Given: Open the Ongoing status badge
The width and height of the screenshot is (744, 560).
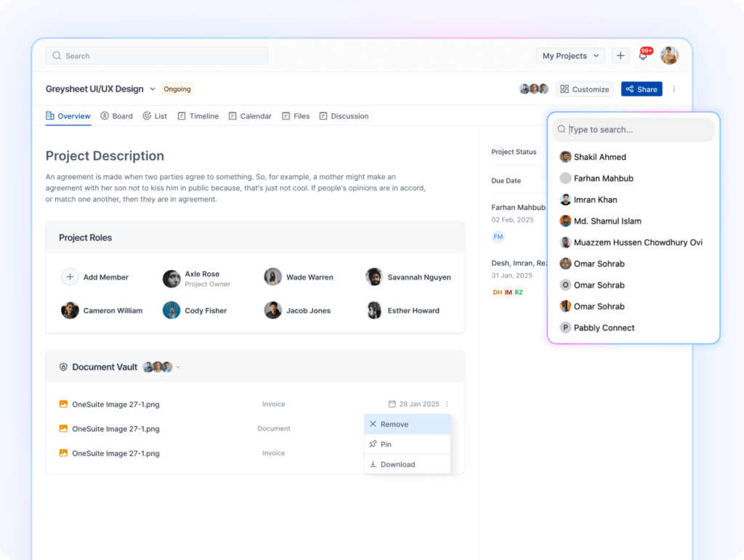Looking at the screenshot, I should 177,89.
